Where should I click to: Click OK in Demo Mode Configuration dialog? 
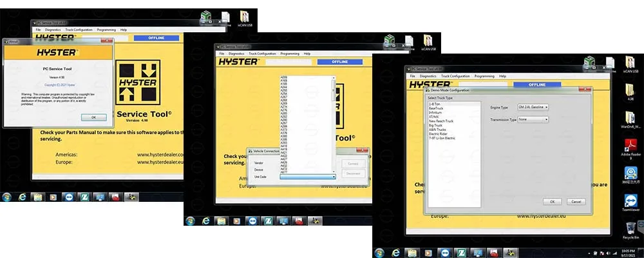point(553,202)
